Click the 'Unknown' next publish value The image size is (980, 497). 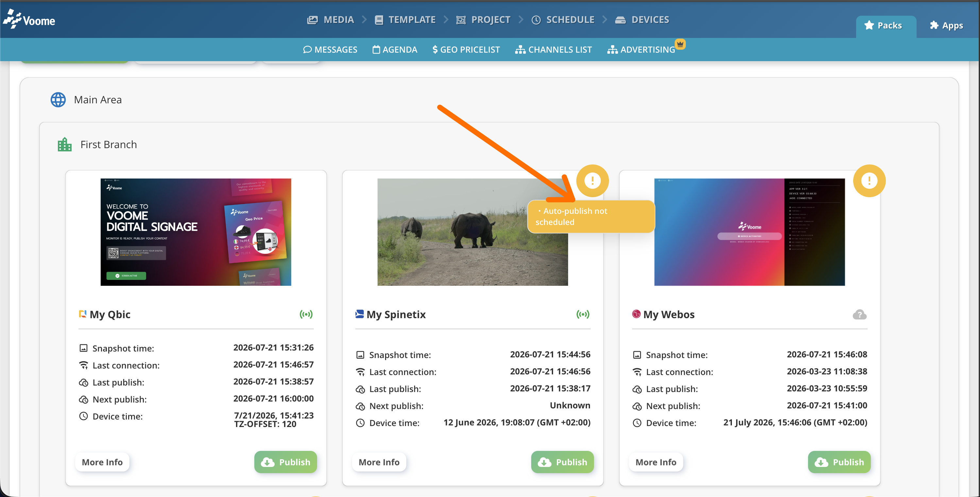pos(570,405)
